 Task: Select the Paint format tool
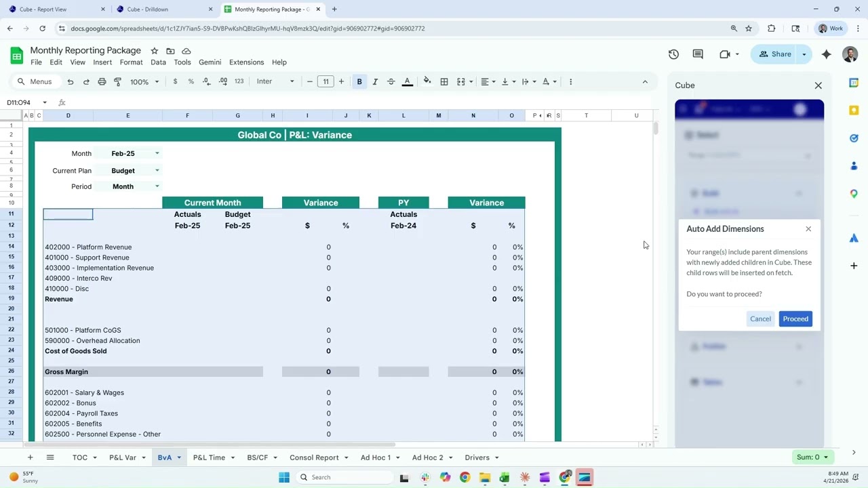coord(117,81)
